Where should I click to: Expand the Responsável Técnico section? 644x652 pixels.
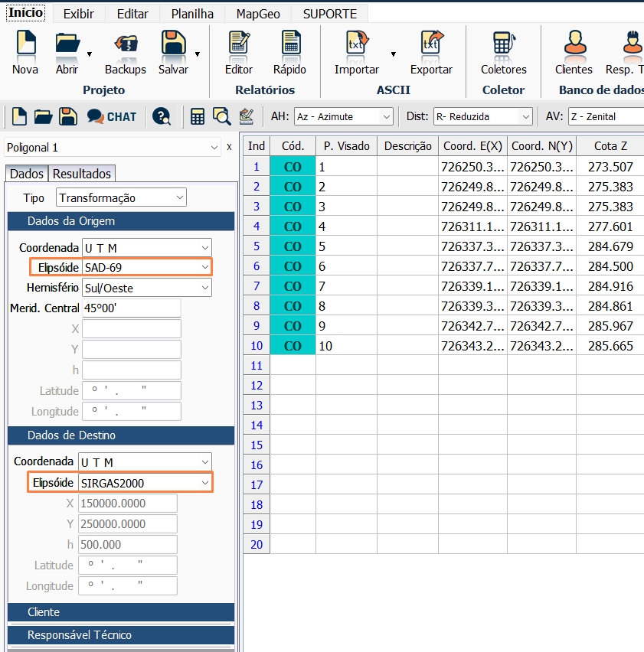pyautogui.click(x=120, y=635)
